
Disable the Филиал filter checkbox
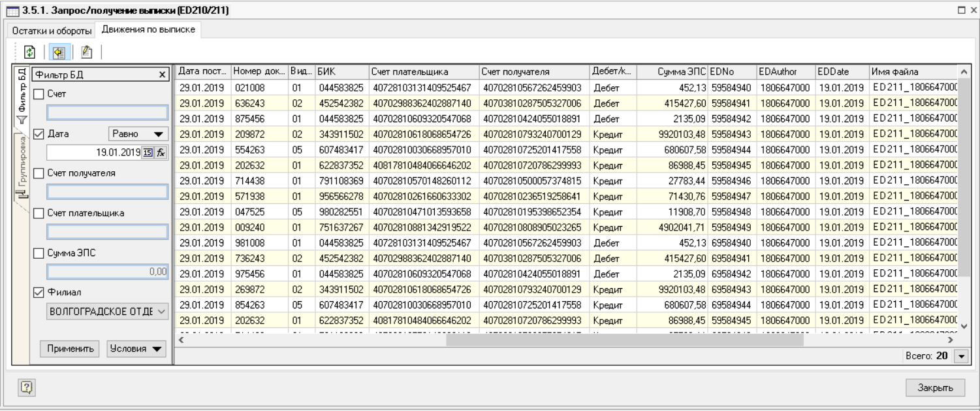(x=39, y=291)
